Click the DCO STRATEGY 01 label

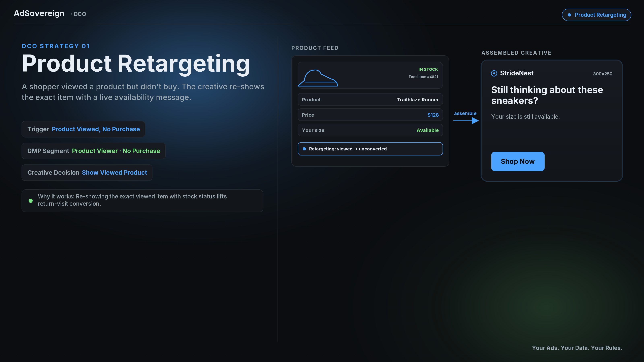click(x=56, y=46)
